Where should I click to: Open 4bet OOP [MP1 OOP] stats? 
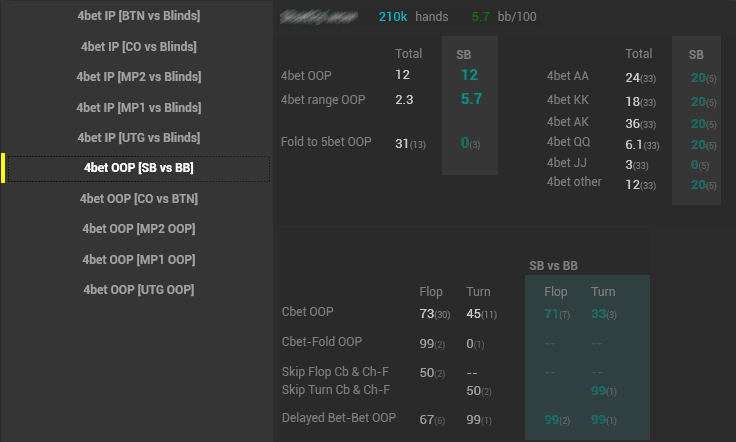tap(138, 259)
